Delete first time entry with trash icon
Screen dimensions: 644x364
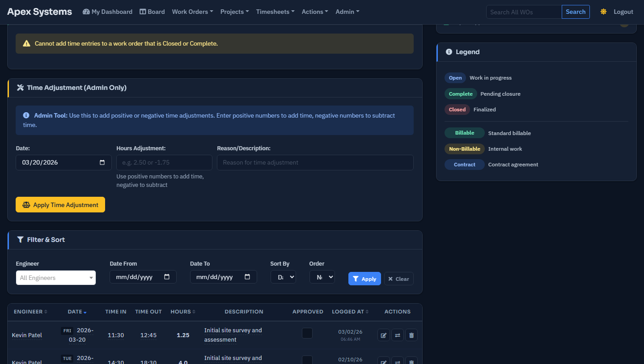pos(411,335)
